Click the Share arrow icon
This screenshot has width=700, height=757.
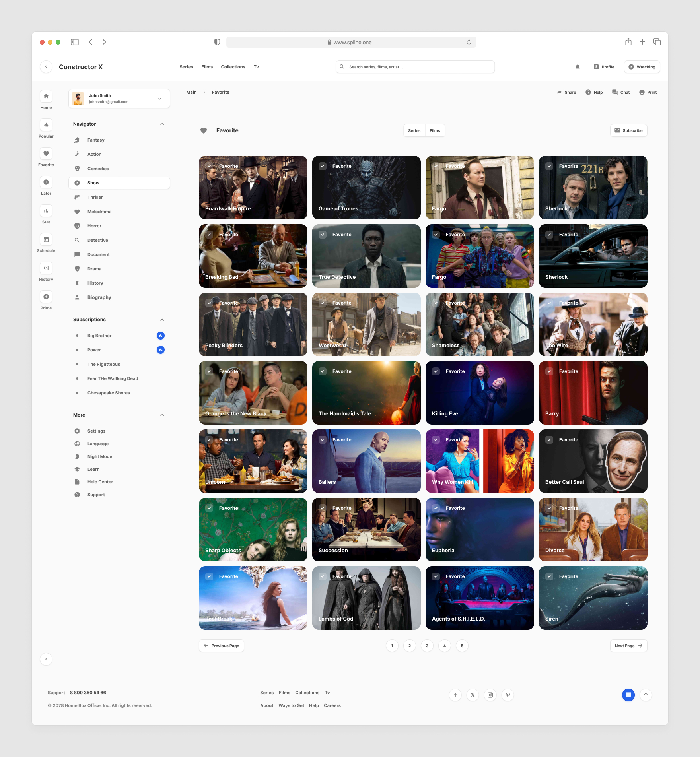[559, 92]
